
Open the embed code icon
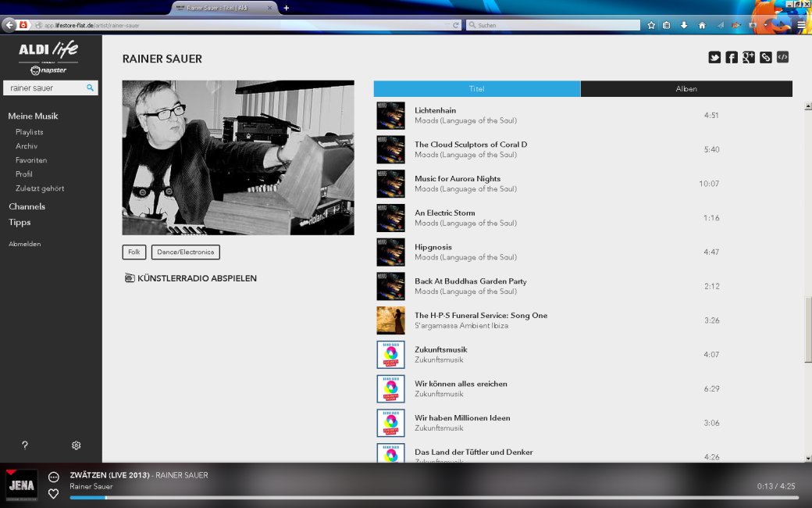click(x=782, y=58)
